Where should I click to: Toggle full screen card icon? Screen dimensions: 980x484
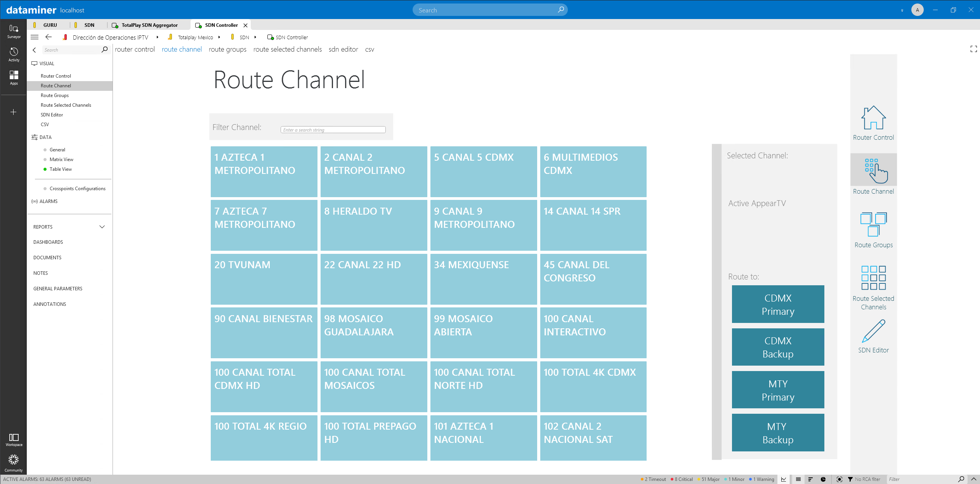(x=973, y=49)
